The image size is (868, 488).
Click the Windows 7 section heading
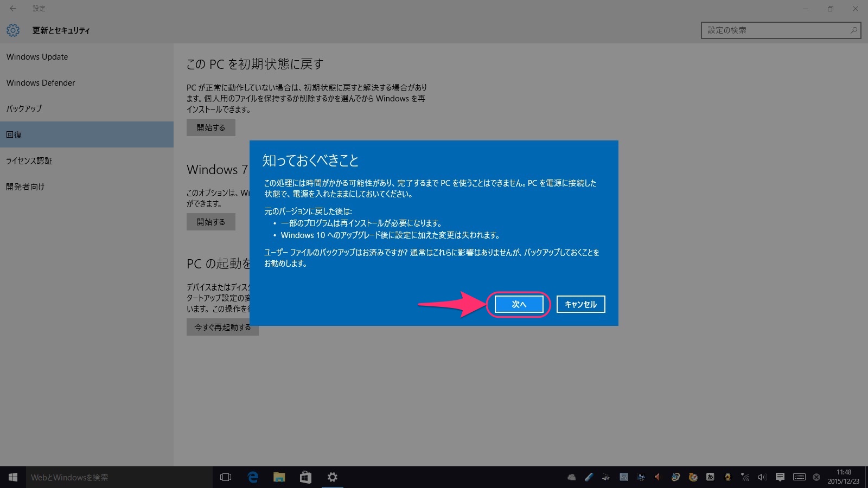(x=217, y=170)
